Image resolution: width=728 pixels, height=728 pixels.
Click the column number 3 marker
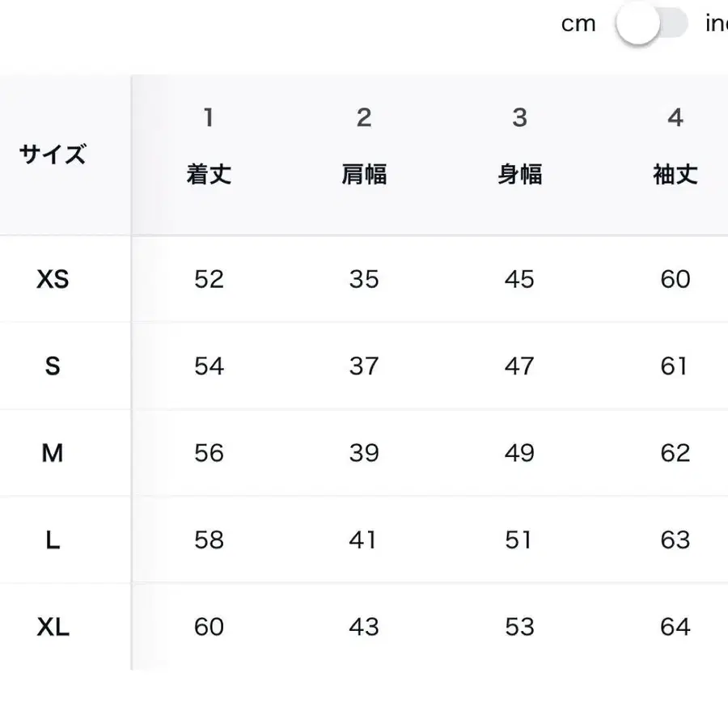coord(520,117)
